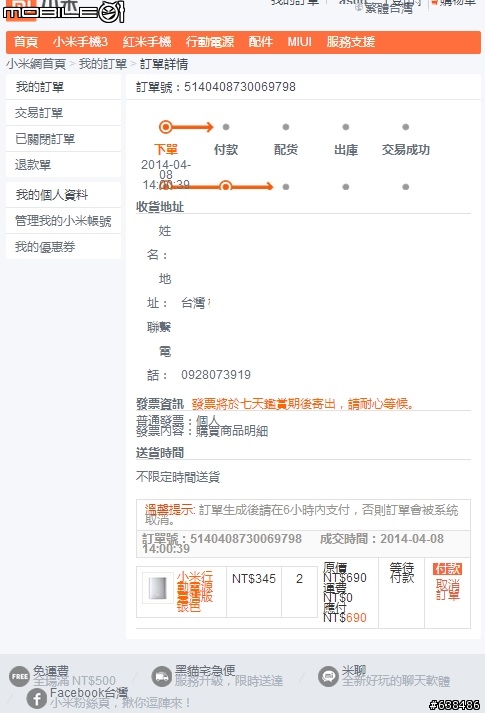Select the 發票資訊 section heading

point(160,404)
